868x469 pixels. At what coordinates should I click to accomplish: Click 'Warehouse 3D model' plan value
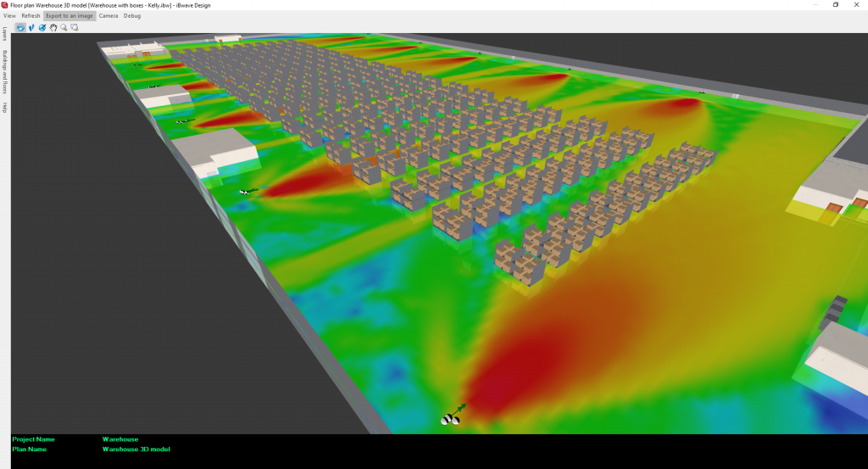click(x=136, y=449)
